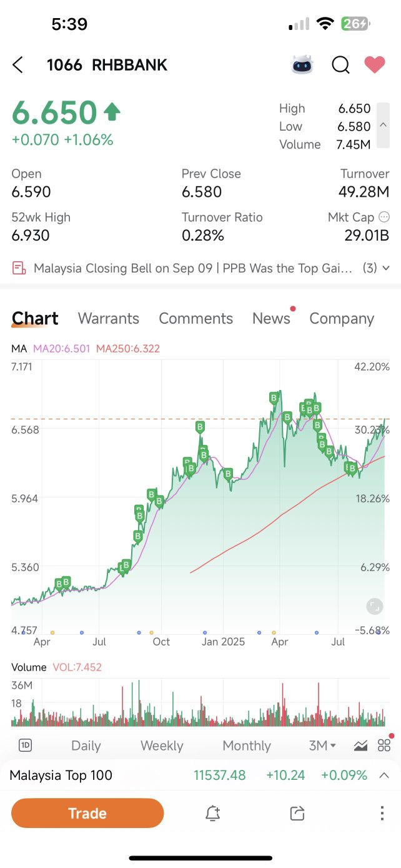
Task: Open the four-square chart tools grid
Action: tap(384, 745)
